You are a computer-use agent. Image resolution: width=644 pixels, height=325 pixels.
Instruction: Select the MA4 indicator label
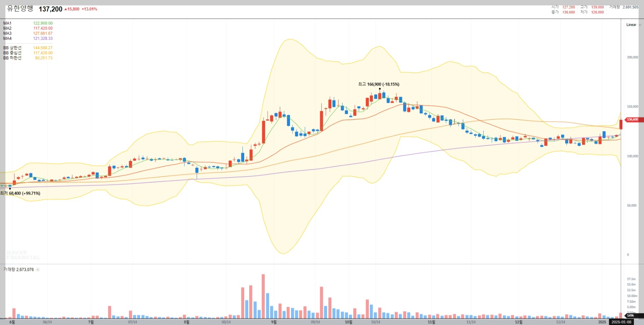pos(7,38)
